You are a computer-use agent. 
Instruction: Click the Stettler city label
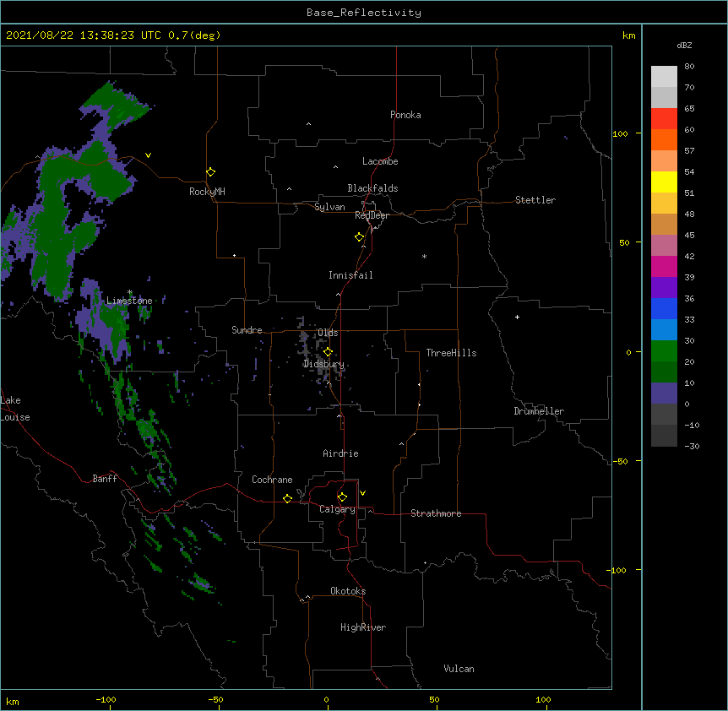[535, 200]
